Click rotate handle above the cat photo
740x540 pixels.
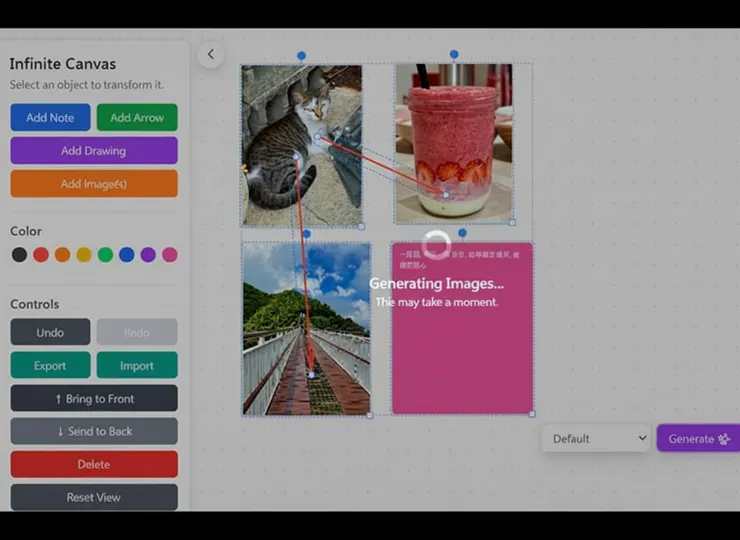pos(302,56)
